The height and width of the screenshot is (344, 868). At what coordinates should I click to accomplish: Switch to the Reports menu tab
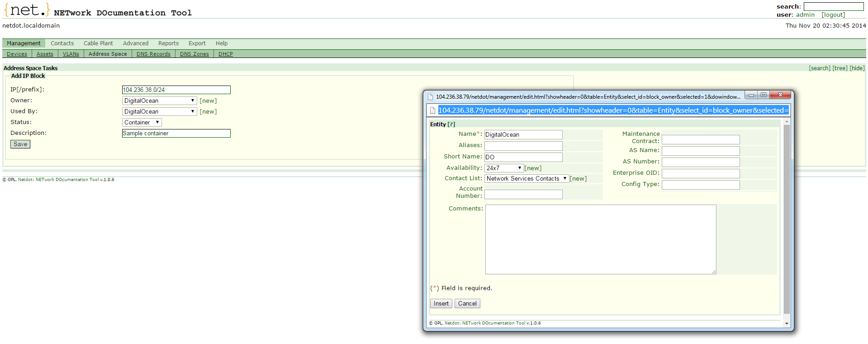(168, 43)
